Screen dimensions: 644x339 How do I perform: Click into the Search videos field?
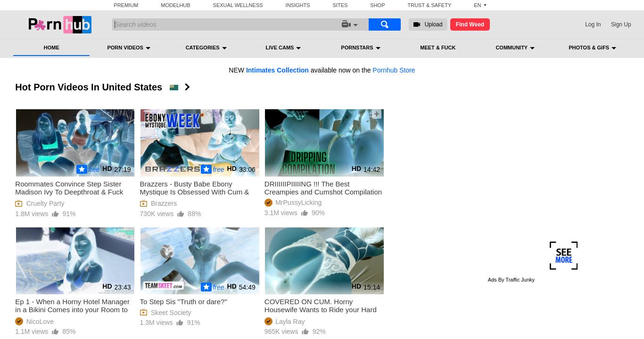226,24
